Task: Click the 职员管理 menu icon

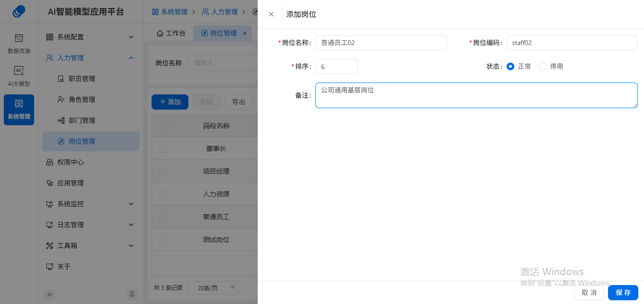Action: (61, 79)
